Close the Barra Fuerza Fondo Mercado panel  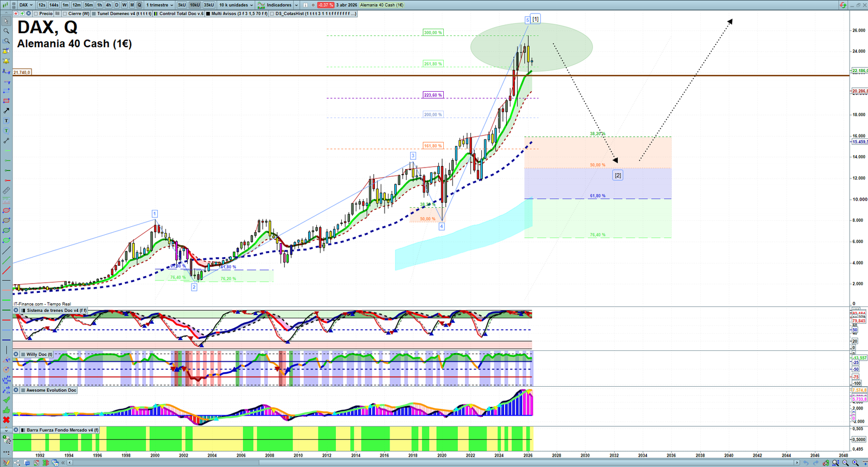16,430
